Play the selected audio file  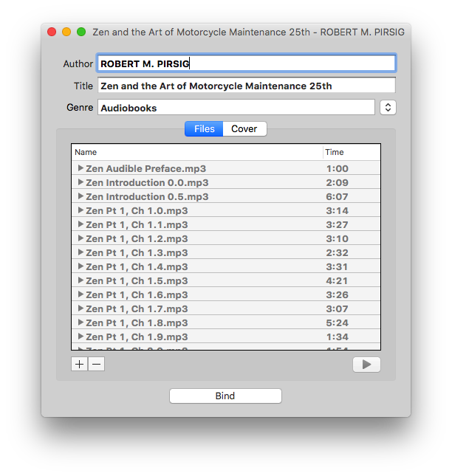366,365
